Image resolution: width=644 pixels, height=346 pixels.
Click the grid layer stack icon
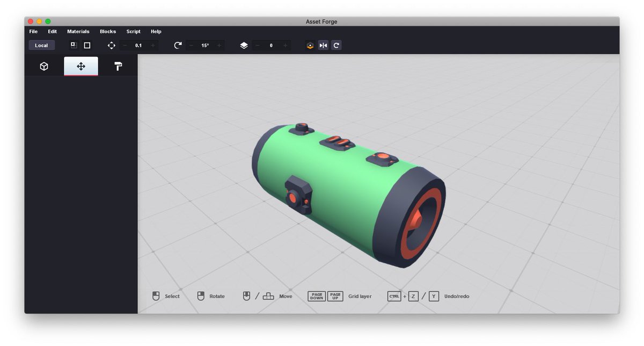coord(244,46)
